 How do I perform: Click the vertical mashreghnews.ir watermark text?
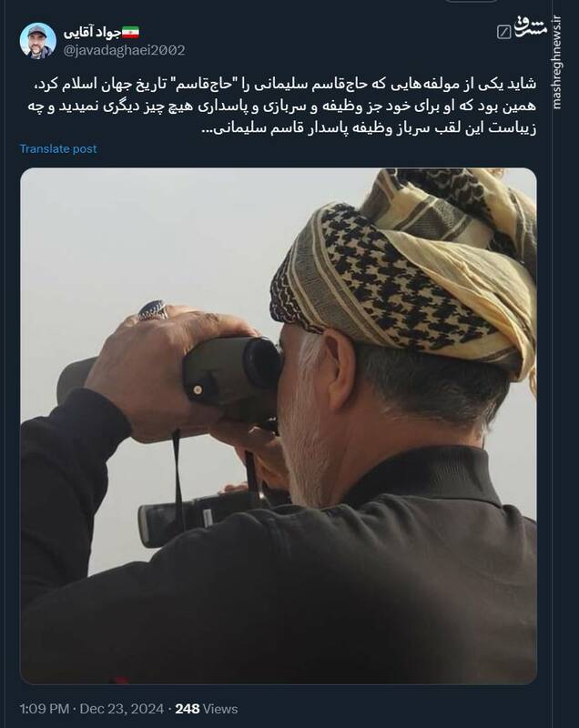pyautogui.click(x=558, y=64)
